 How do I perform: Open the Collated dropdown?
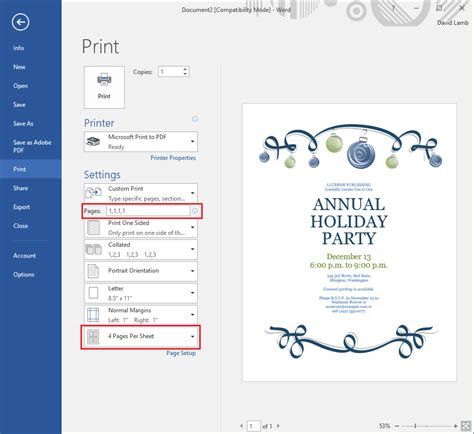coord(141,249)
